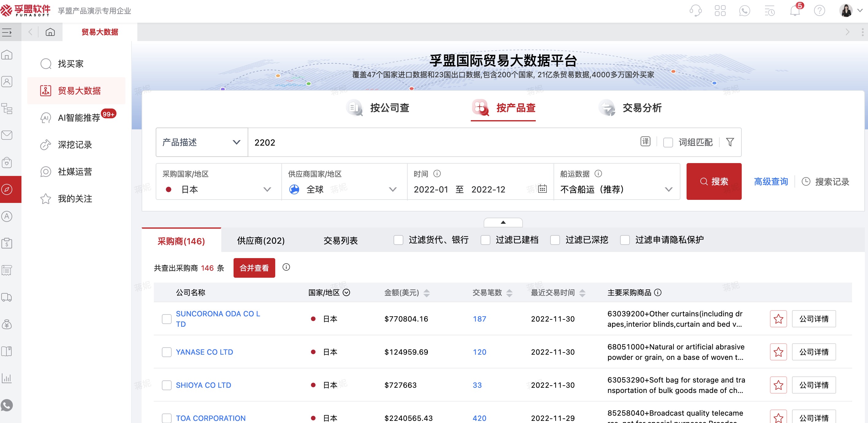The width and height of the screenshot is (868, 423).
Task: Click the truck logistics icon in left sidebar
Action: 7,297
